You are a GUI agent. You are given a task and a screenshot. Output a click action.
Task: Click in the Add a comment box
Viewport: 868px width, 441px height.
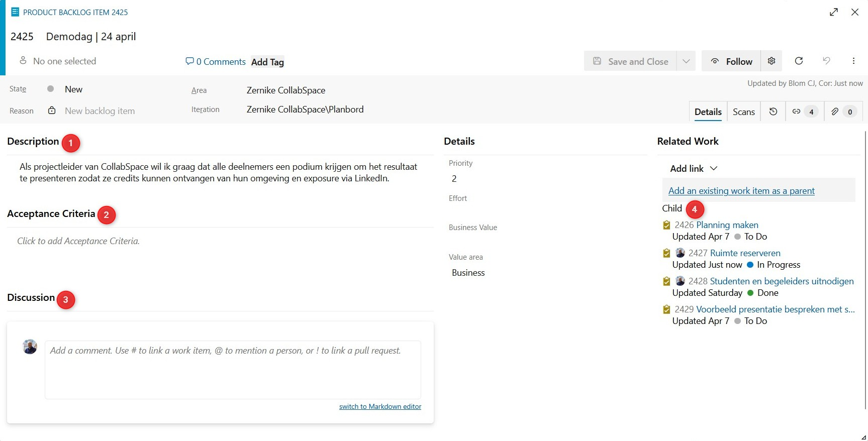233,370
